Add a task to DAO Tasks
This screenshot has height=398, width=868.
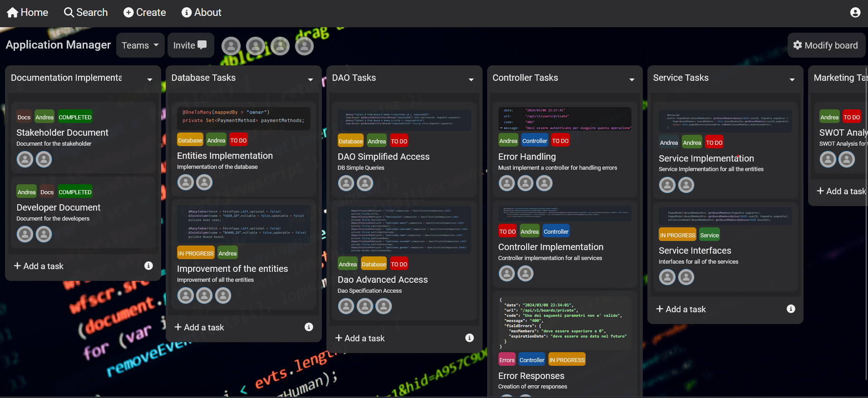coord(360,338)
